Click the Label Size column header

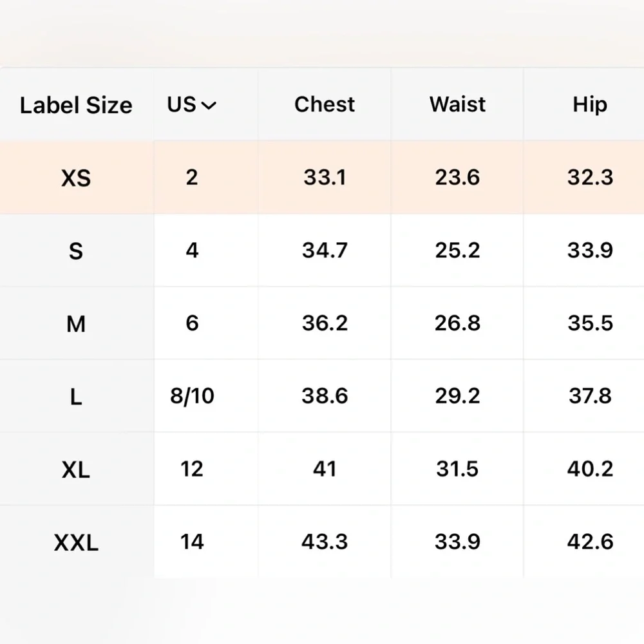(76, 105)
